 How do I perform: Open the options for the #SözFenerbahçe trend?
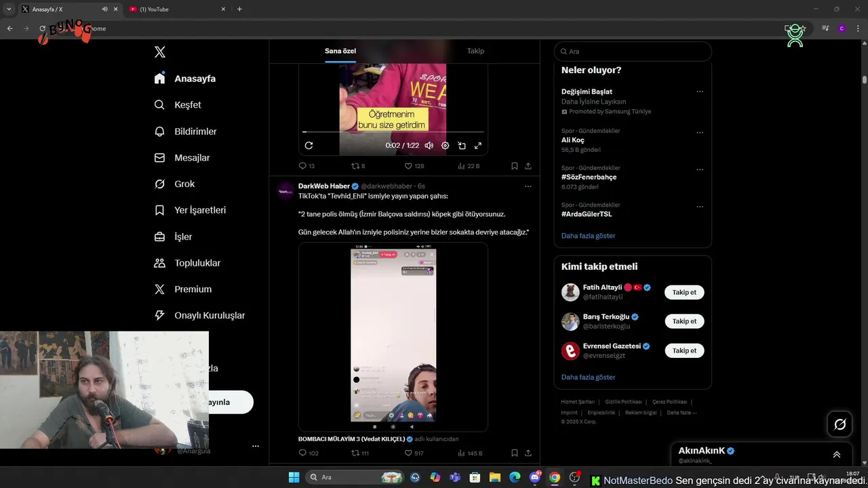click(700, 170)
